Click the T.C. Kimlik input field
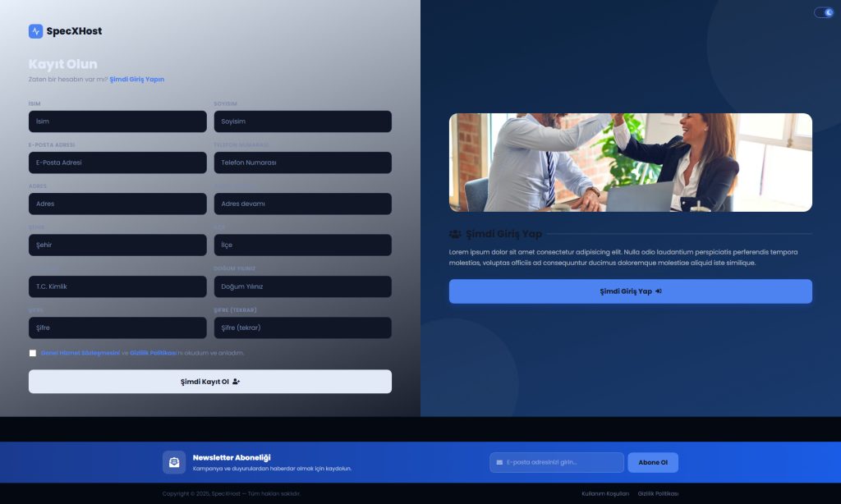Image resolution: width=841 pixels, height=504 pixels. click(117, 286)
